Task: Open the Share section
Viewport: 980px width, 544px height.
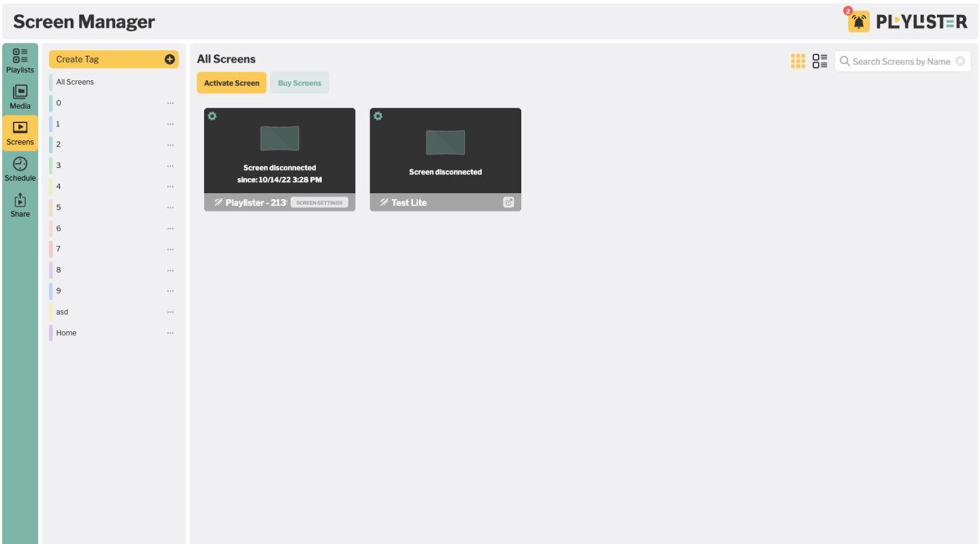Action: click(x=20, y=205)
